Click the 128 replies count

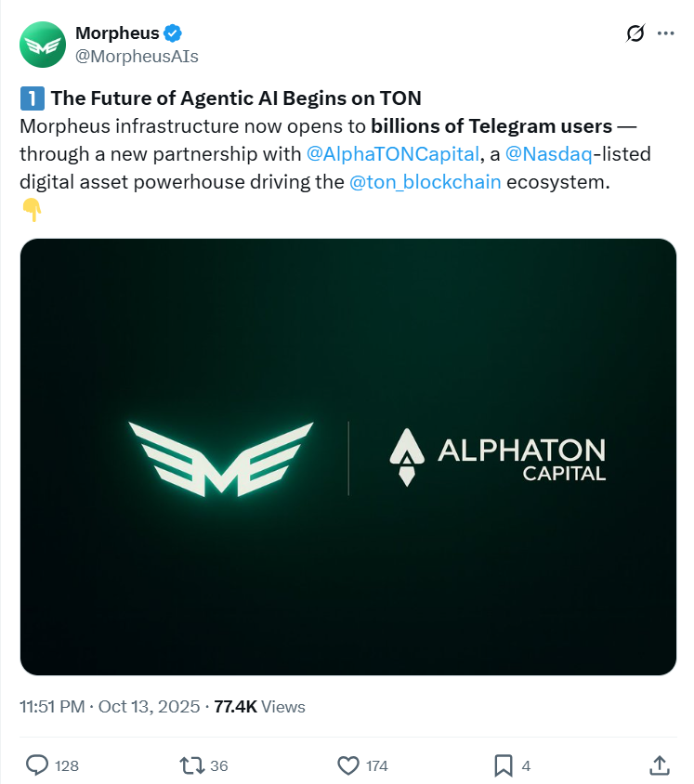(x=67, y=765)
